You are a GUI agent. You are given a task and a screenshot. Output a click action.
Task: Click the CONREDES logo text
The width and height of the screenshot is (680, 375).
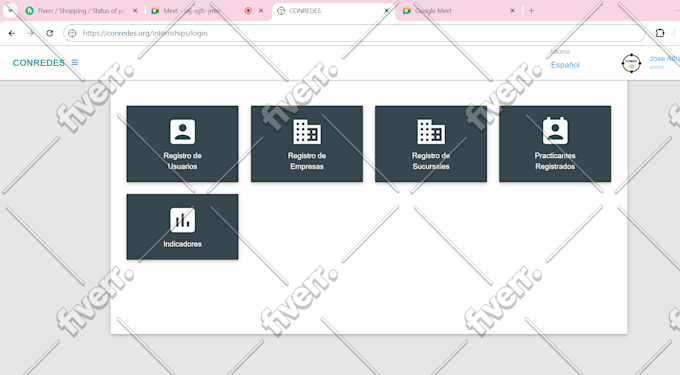[x=39, y=63]
